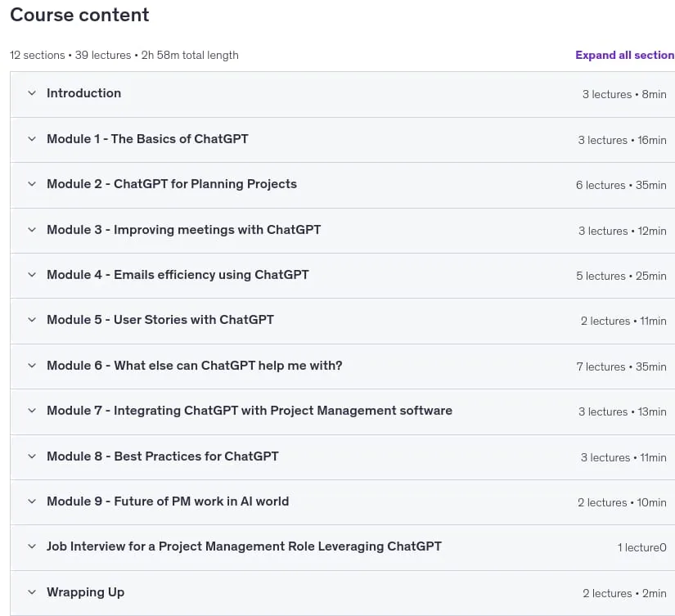This screenshot has height=616, width=675.
Task: Expand Module 2 - ChatGPT for Planning Projects chevron
Action: [32, 184]
